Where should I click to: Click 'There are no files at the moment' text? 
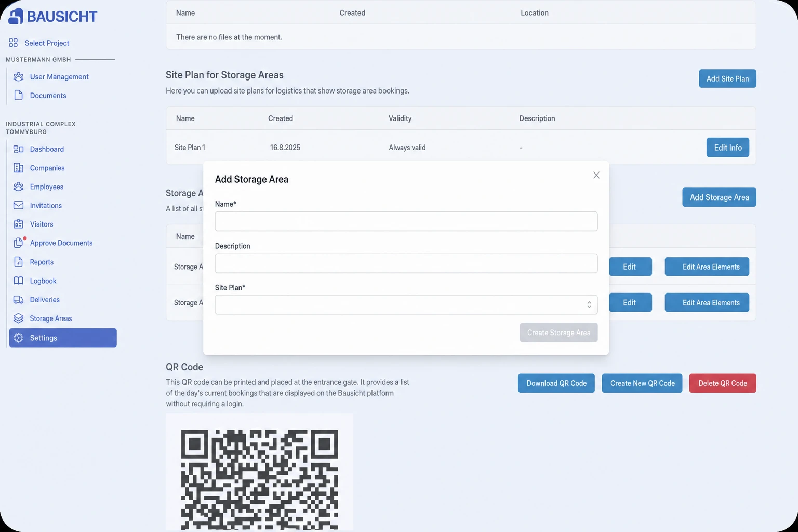click(229, 37)
